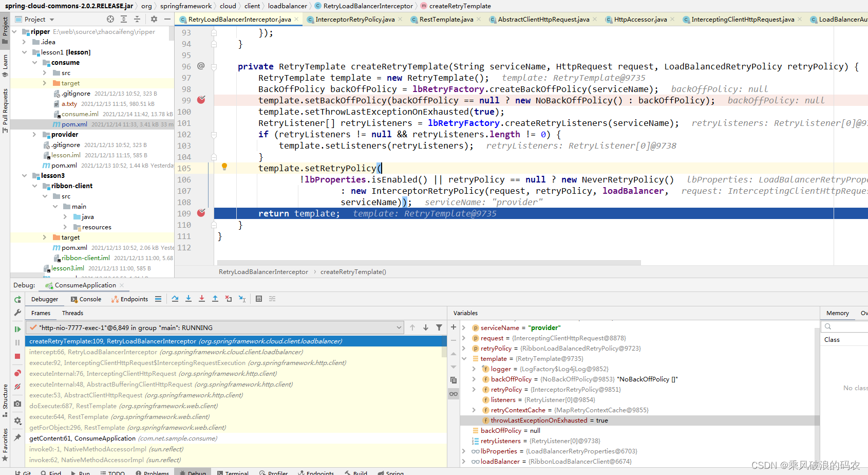Click the Variables panel search field
This screenshot has height=475, width=868.
pyautogui.click(x=845, y=326)
